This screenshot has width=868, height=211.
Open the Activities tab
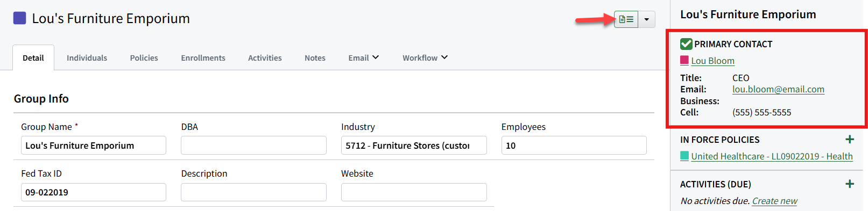(x=265, y=58)
